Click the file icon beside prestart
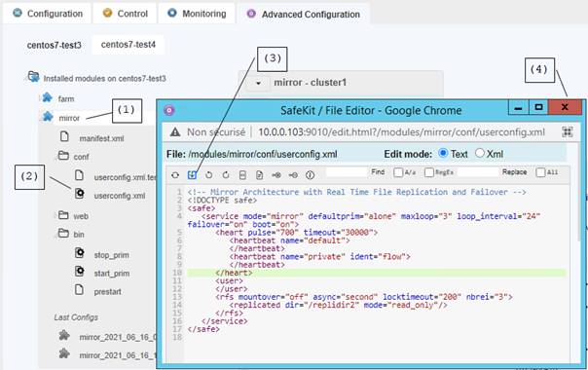The height and width of the screenshot is (370, 588). (x=79, y=289)
